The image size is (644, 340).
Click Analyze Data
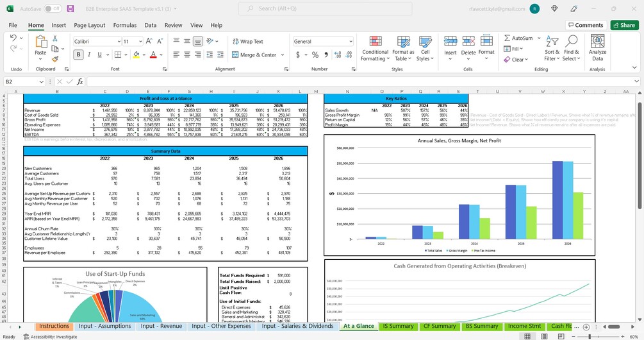(597, 49)
